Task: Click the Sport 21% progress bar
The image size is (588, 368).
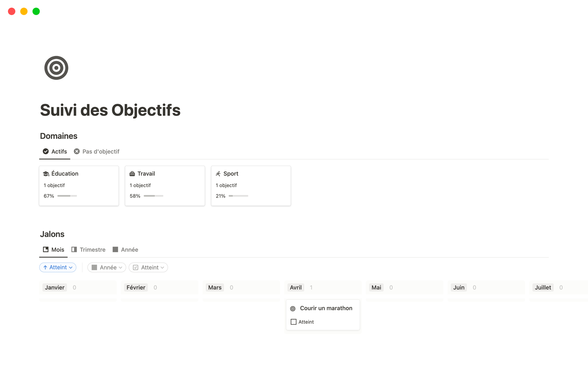Action: coord(238,196)
